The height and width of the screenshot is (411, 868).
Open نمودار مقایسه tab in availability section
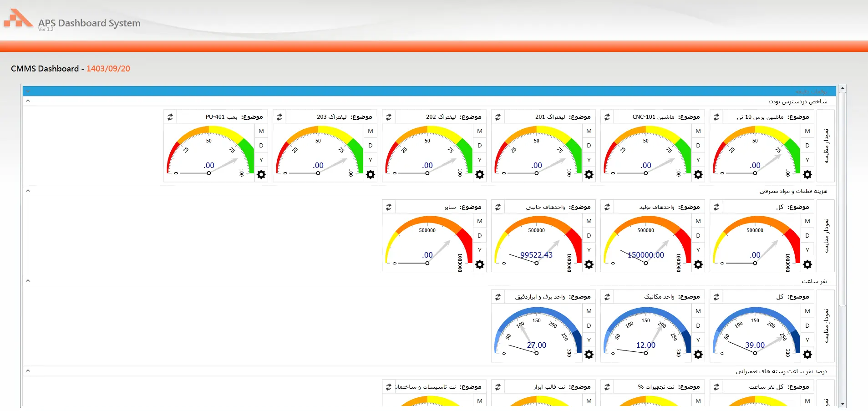pyautogui.click(x=826, y=146)
